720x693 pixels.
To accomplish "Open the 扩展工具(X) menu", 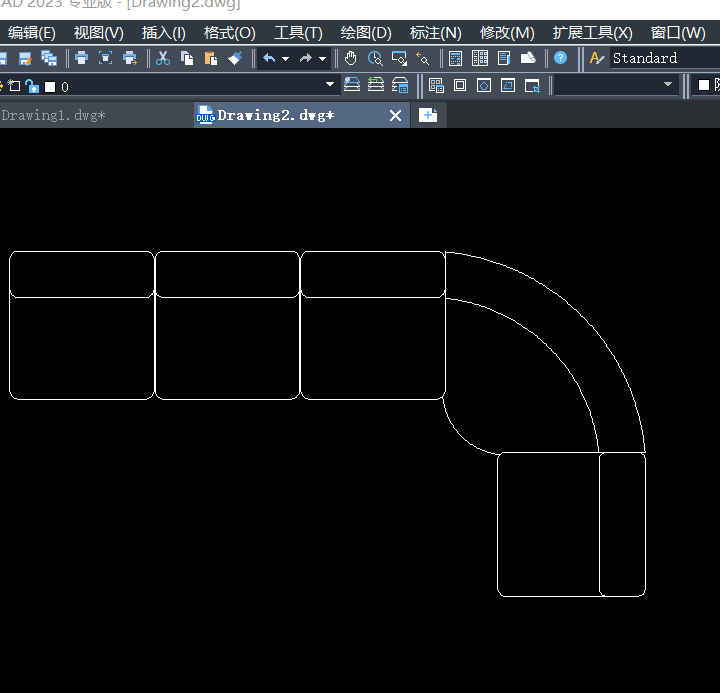I will 592,33.
